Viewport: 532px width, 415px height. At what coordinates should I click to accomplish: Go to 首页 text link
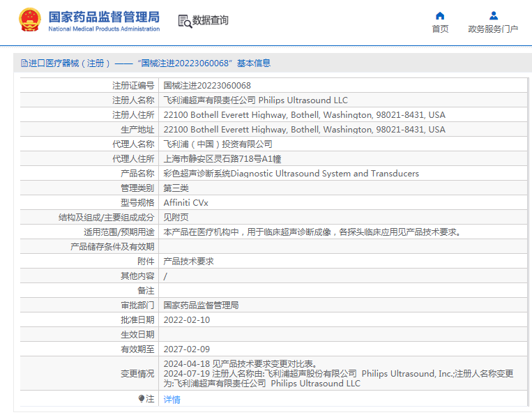coord(440,29)
